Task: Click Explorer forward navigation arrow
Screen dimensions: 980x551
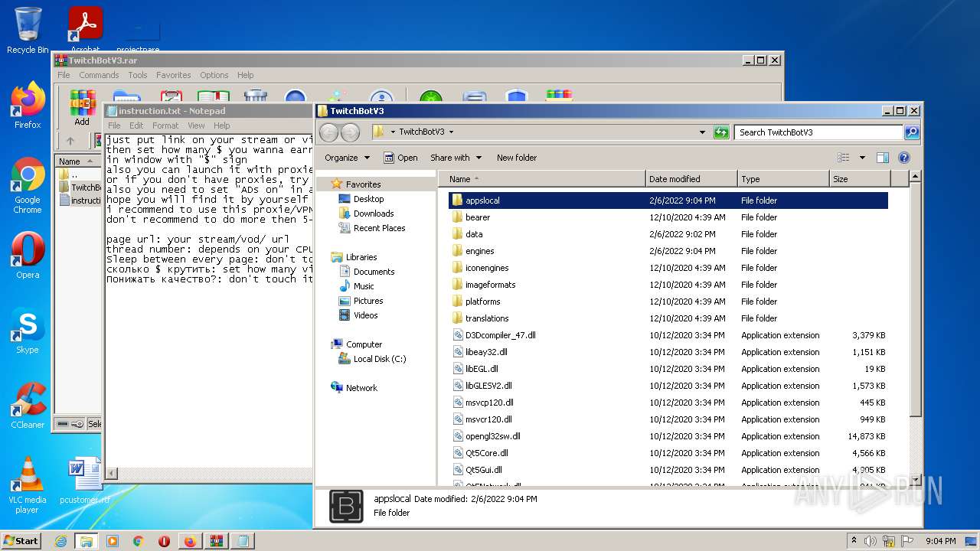Action: tap(350, 132)
